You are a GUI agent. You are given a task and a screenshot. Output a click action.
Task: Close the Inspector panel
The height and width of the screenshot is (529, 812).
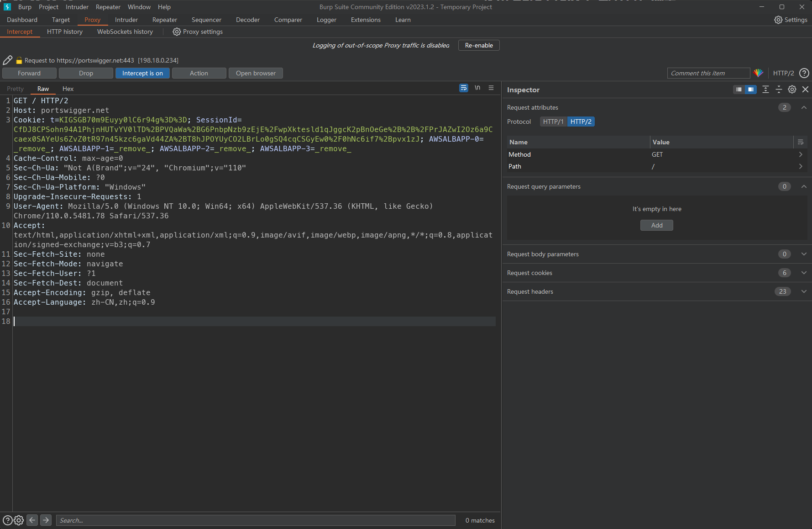[x=805, y=90]
